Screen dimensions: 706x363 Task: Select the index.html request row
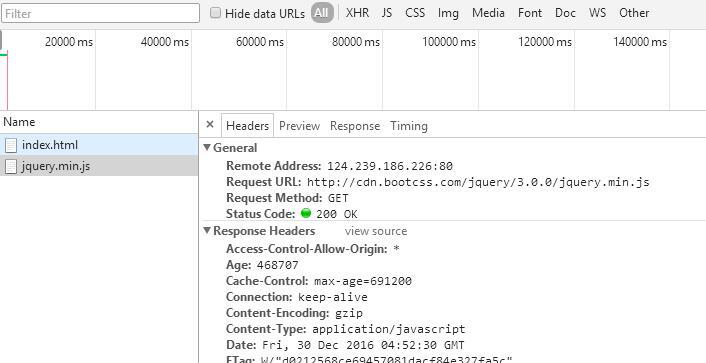tap(99, 145)
